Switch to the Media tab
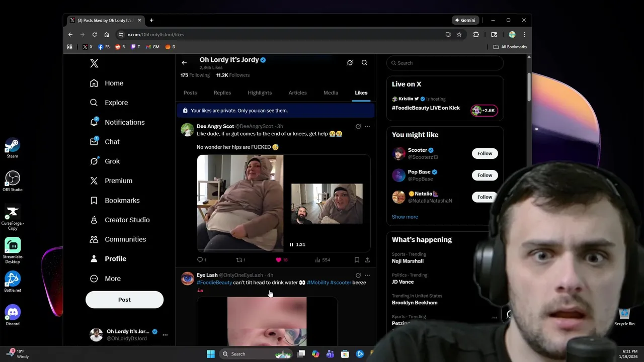The image size is (644, 362). tap(331, 93)
